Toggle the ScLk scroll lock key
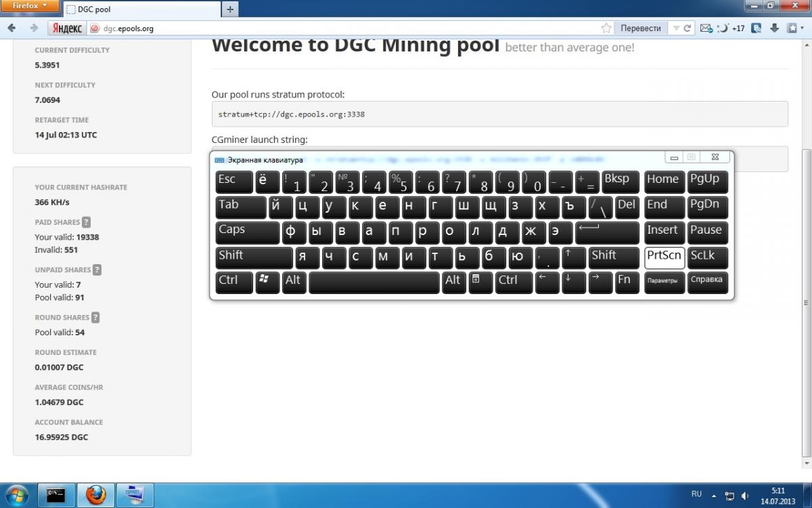 (x=708, y=257)
